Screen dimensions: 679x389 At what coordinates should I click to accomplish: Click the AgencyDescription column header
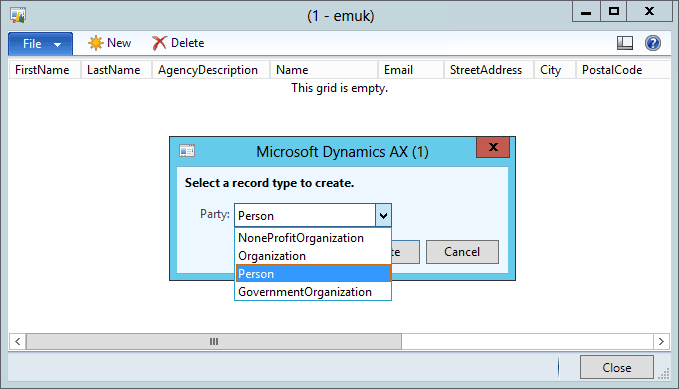click(211, 70)
